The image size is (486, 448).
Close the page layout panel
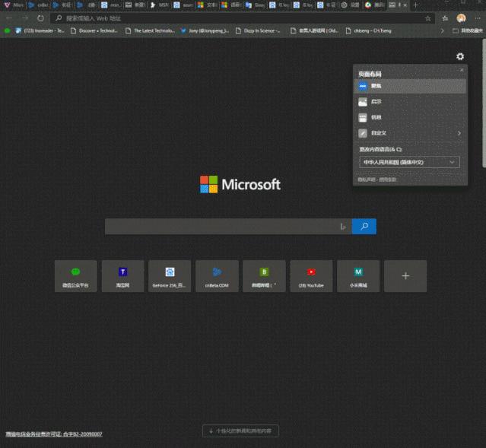click(461, 70)
